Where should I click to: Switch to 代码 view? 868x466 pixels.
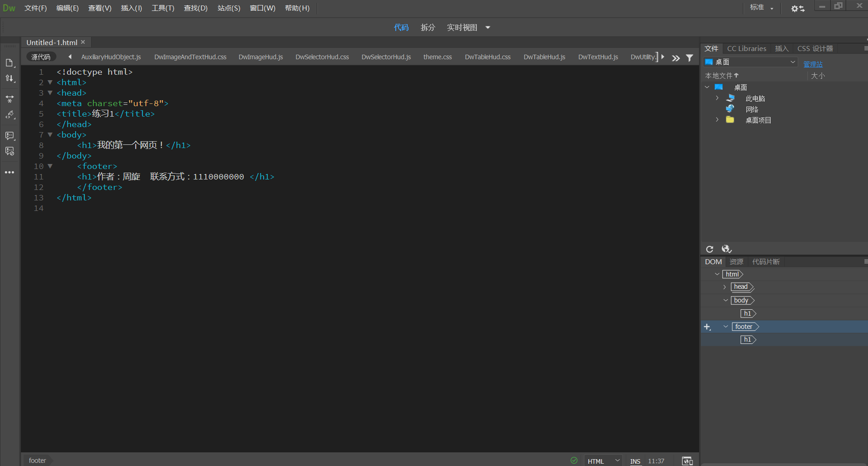tap(401, 27)
